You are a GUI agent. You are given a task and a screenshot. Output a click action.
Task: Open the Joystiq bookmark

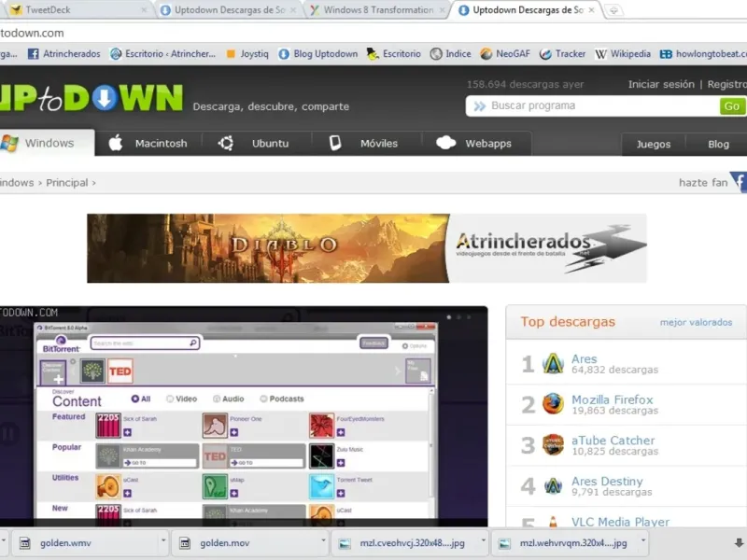247,54
